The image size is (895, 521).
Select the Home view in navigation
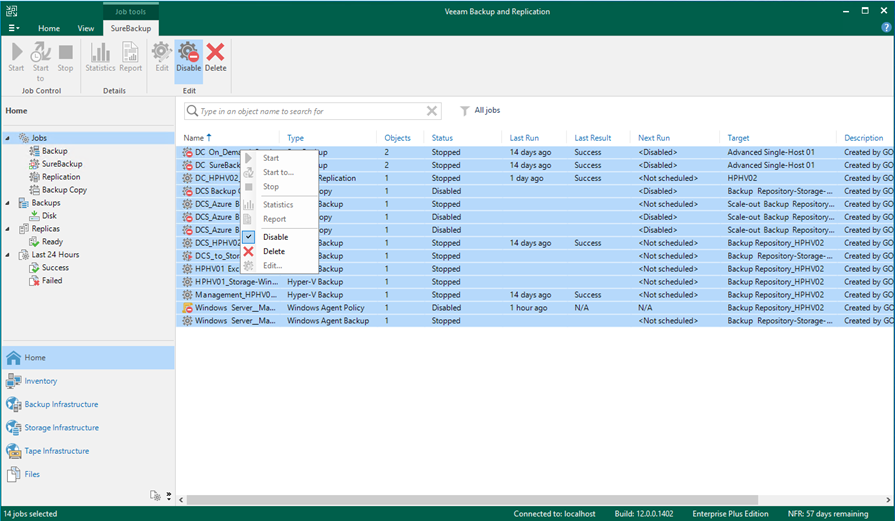click(88, 357)
